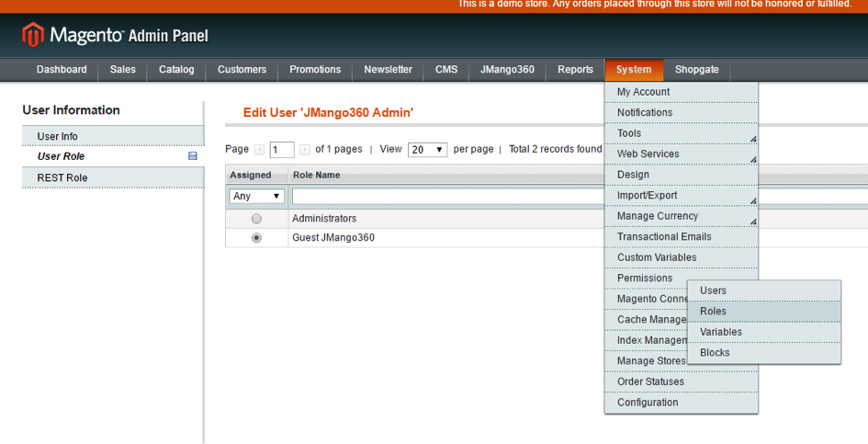The image size is (868, 444).
Task: Expand the Web Services submenu
Action: (681, 154)
